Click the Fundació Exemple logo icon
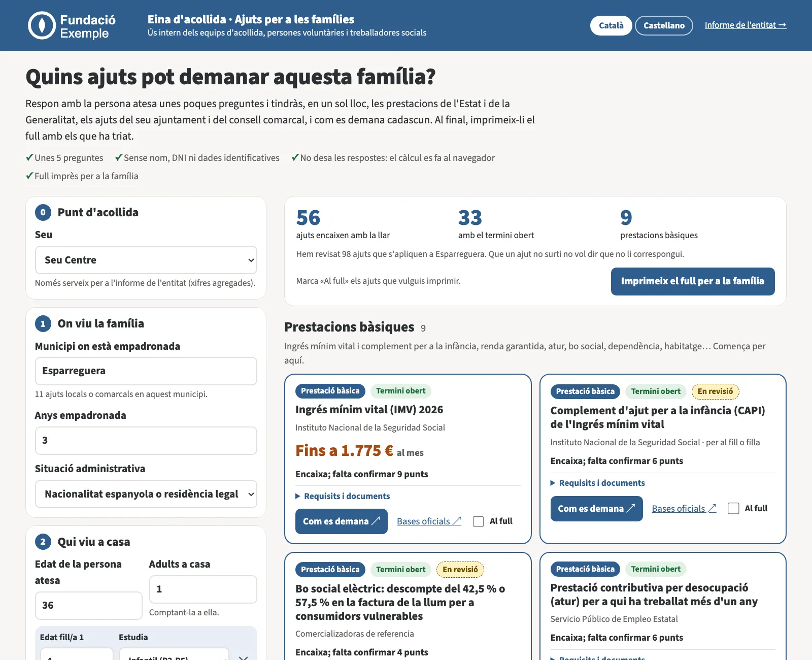The image size is (812, 660). pyautogui.click(x=42, y=25)
